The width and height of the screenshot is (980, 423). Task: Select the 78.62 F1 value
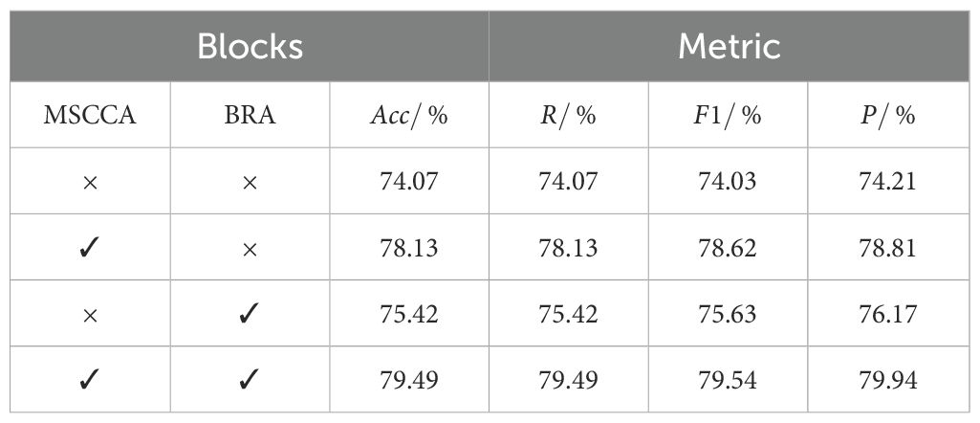pyautogui.click(x=729, y=249)
